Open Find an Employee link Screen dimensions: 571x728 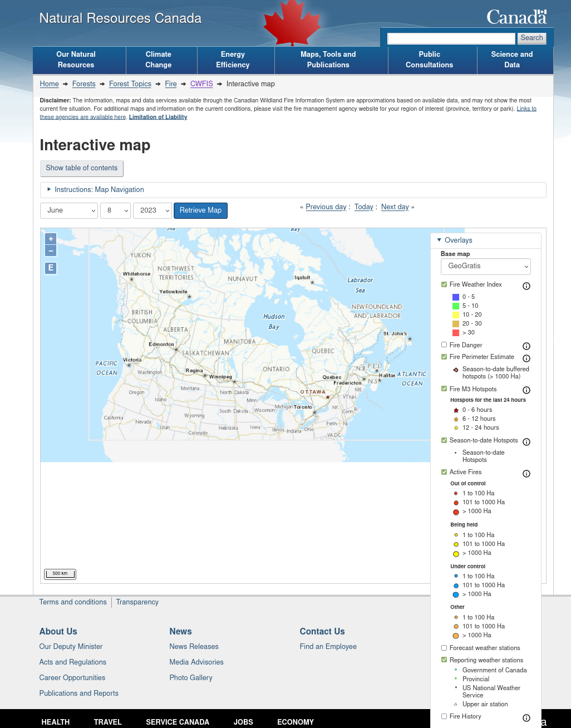[x=328, y=647]
